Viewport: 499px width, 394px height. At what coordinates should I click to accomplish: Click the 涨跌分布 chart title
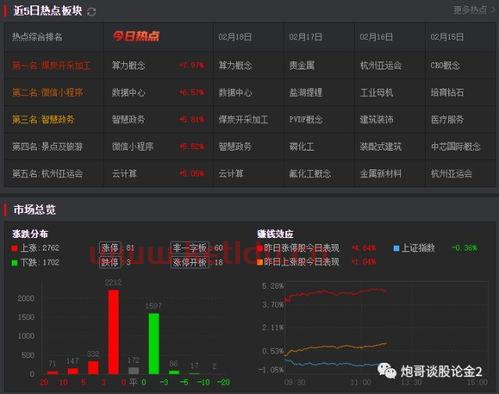coord(30,234)
